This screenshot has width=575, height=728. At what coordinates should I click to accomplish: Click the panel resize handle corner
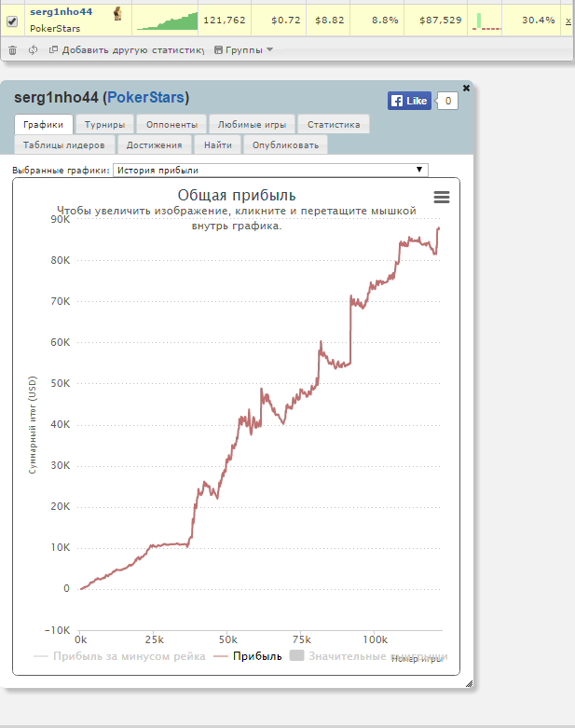469,684
